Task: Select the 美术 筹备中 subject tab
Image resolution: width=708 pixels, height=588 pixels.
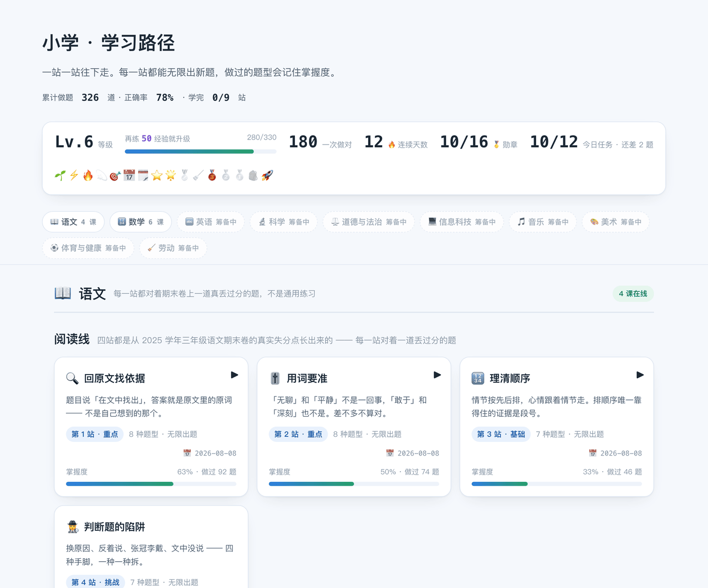Action: point(615,222)
